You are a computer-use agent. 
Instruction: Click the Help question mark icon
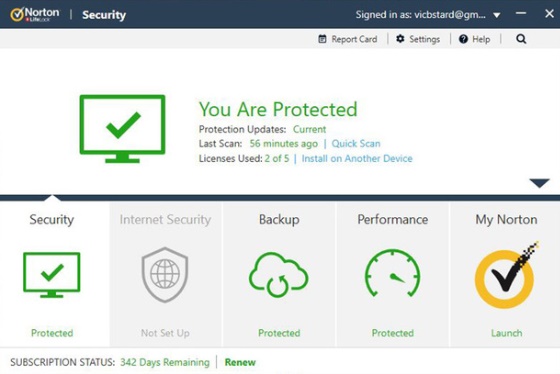tap(463, 39)
